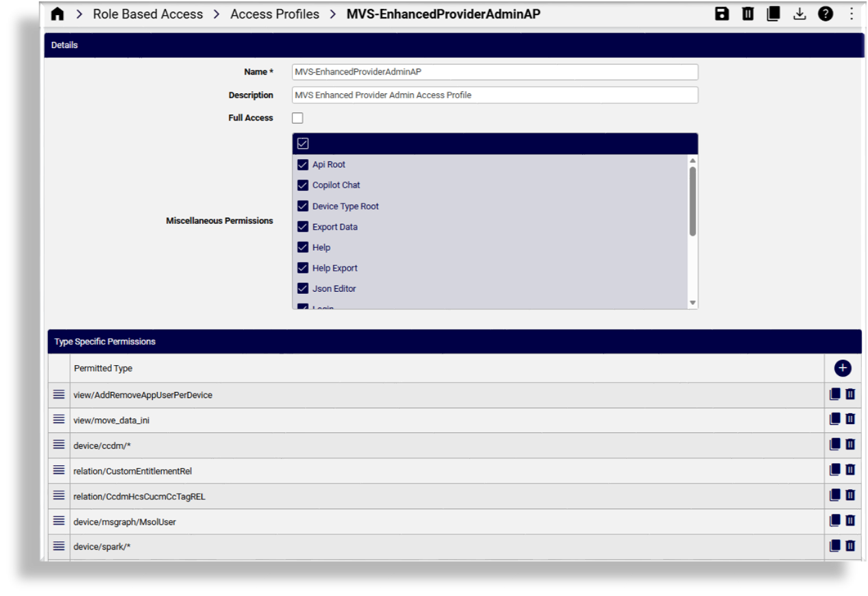Clone the device/msgraph/MsolUser row
The image size is (868, 596).
click(x=834, y=521)
